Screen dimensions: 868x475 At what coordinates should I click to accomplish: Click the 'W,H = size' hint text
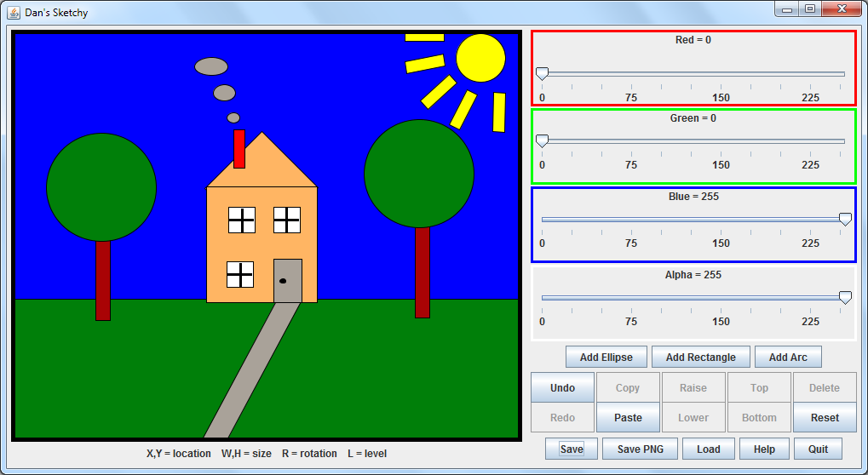tap(246, 454)
